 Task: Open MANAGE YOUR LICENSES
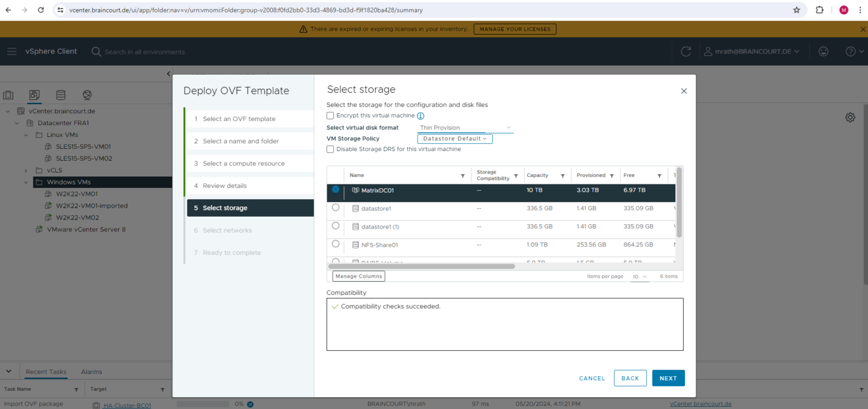coord(514,29)
